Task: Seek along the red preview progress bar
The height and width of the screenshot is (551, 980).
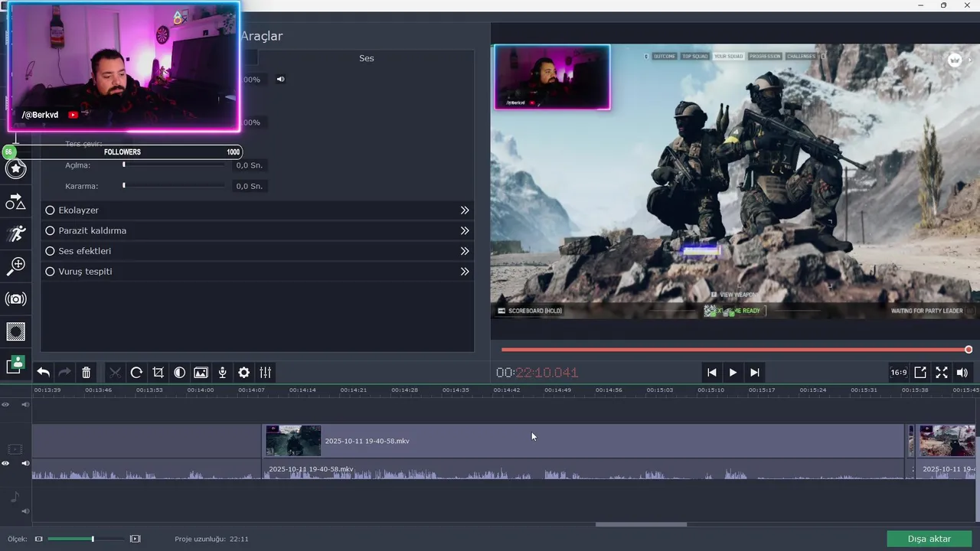Action: click(x=735, y=350)
